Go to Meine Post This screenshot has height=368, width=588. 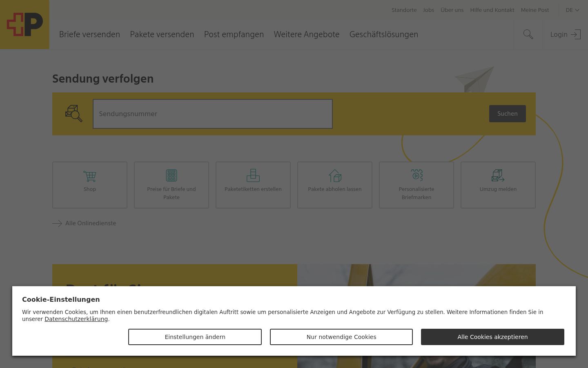(535, 10)
